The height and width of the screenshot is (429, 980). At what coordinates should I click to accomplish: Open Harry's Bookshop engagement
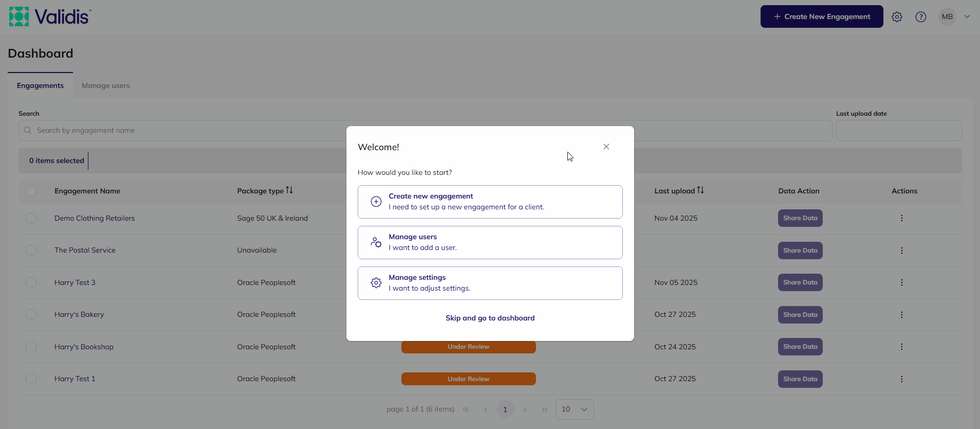point(84,347)
